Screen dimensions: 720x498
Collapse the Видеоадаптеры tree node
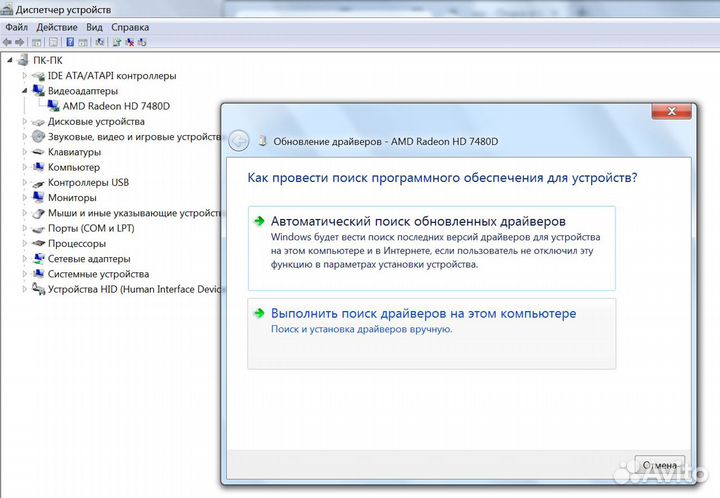click(x=25, y=90)
